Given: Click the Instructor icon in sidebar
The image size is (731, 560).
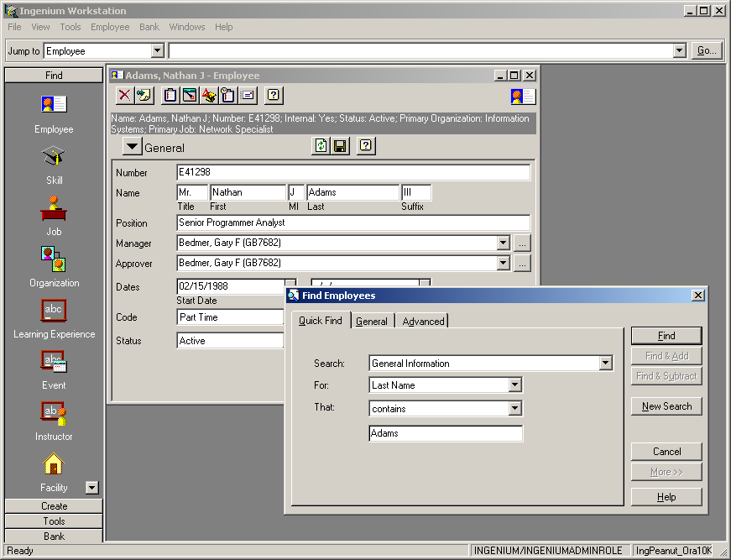Looking at the screenshot, I should pos(54,413).
